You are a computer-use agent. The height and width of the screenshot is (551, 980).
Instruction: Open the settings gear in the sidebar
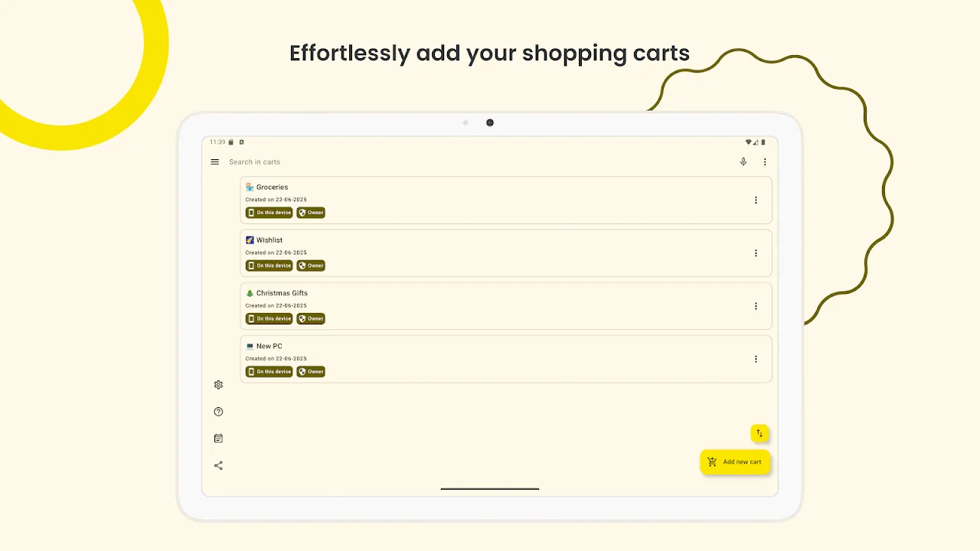click(x=218, y=385)
